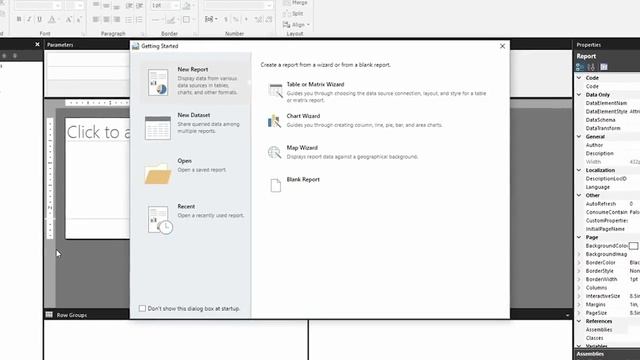Open a saved report via the folder icon
This screenshot has width=640, height=360.
coord(158,173)
